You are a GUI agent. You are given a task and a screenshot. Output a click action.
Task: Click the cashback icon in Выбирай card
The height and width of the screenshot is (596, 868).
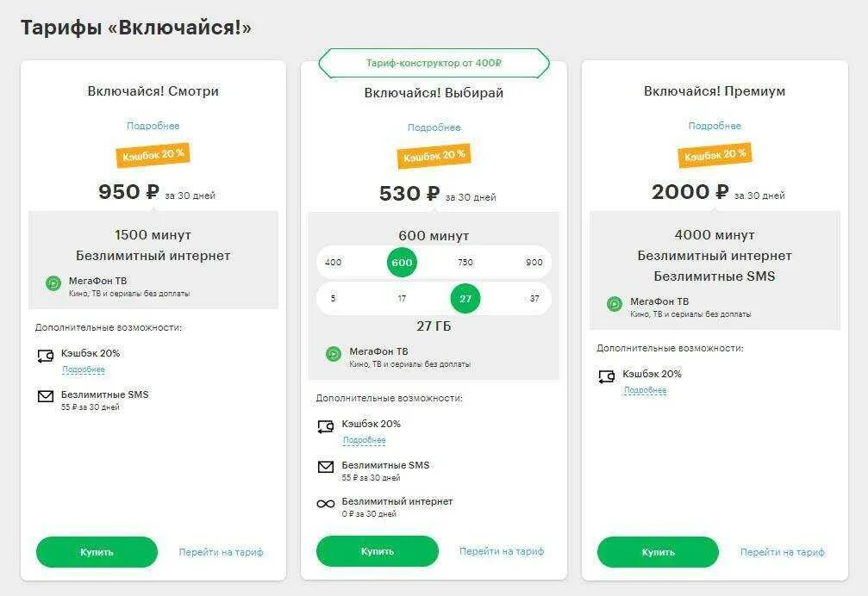(x=326, y=427)
